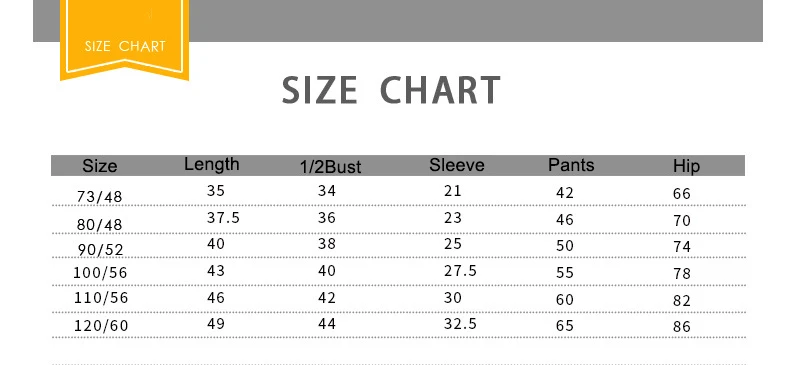Click the 110/56 size row label
790x365 pixels.
101,298
